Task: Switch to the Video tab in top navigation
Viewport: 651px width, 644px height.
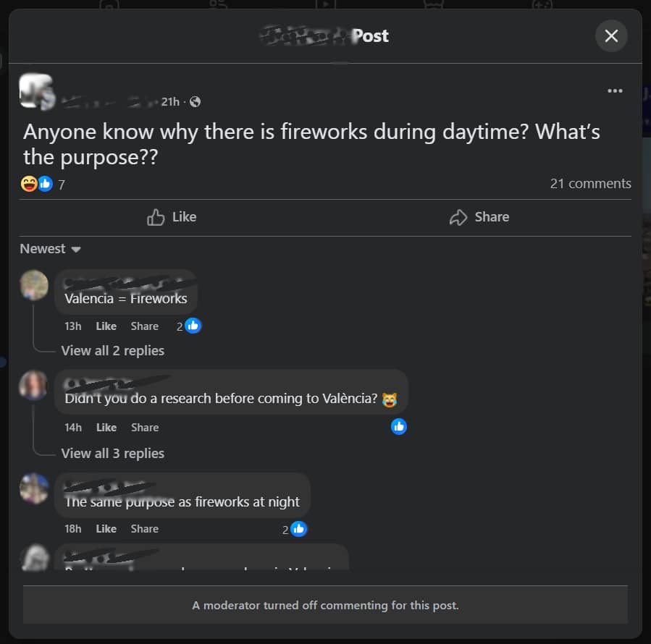Action: 324,6
